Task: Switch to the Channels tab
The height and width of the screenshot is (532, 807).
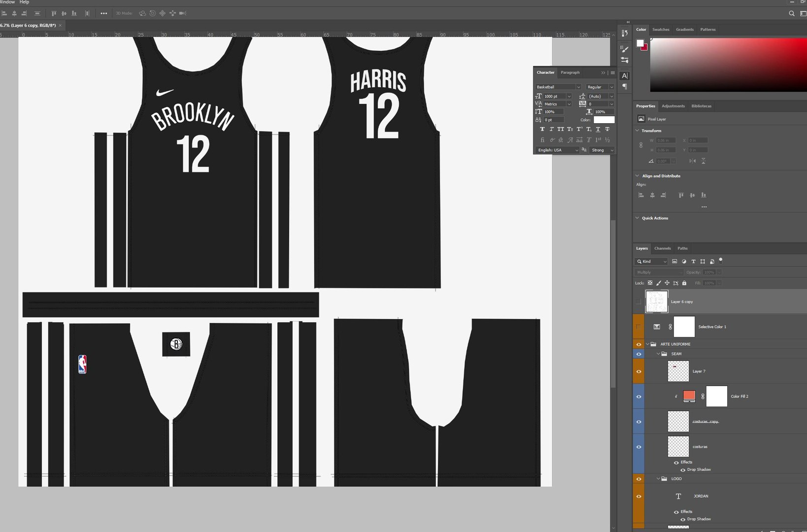Action: pos(662,248)
